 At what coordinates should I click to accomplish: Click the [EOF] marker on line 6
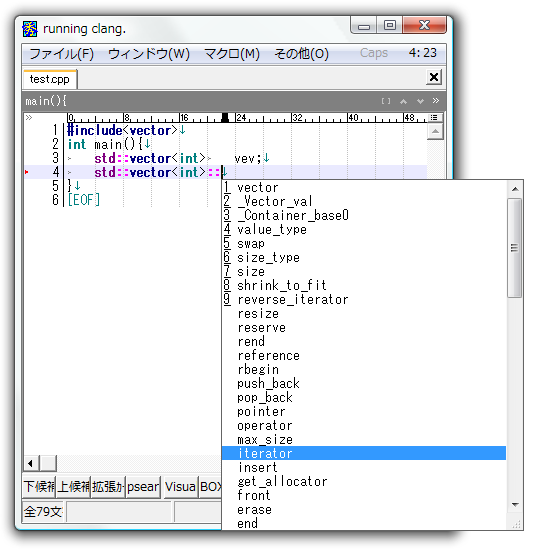pyautogui.click(x=84, y=200)
